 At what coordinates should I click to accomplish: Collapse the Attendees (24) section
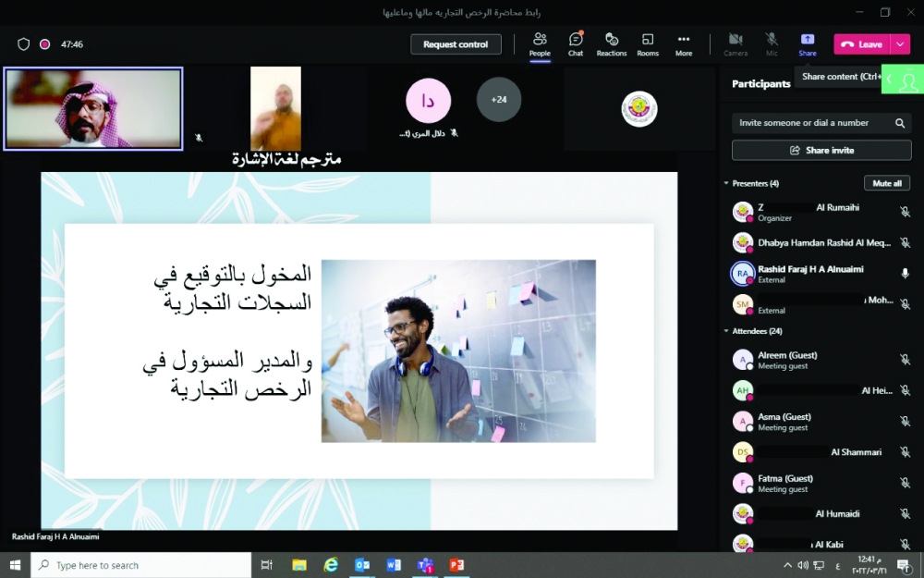click(x=725, y=330)
